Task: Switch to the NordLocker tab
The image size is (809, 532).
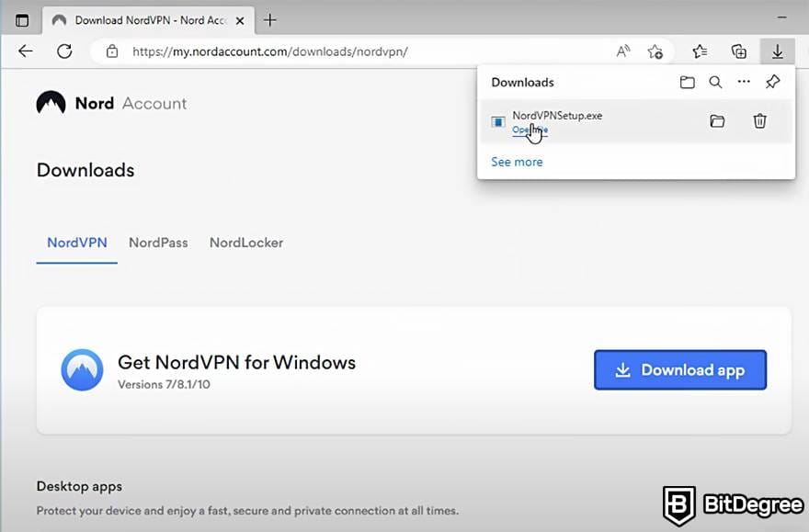Action: pos(246,243)
